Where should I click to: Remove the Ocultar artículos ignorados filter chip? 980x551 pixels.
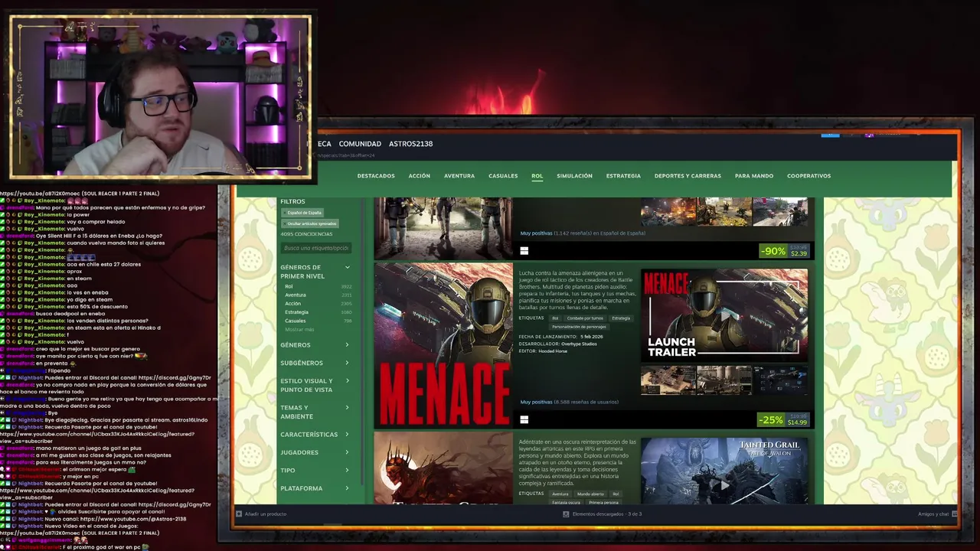312,223
